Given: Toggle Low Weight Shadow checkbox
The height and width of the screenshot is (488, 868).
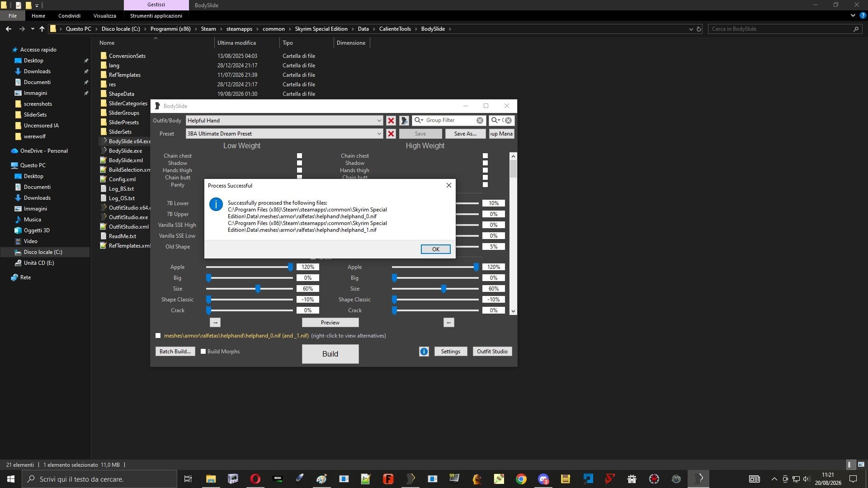Looking at the screenshot, I should (x=299, y=163).
